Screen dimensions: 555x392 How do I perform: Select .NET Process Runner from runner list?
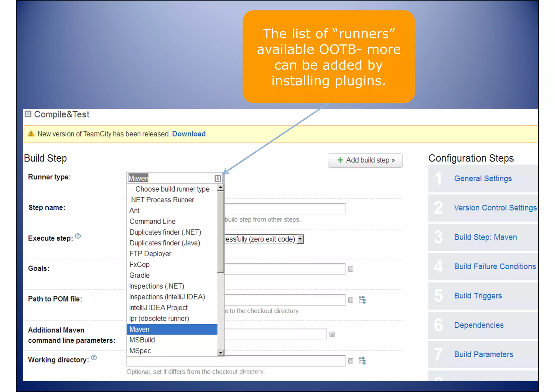coord(172,200)
